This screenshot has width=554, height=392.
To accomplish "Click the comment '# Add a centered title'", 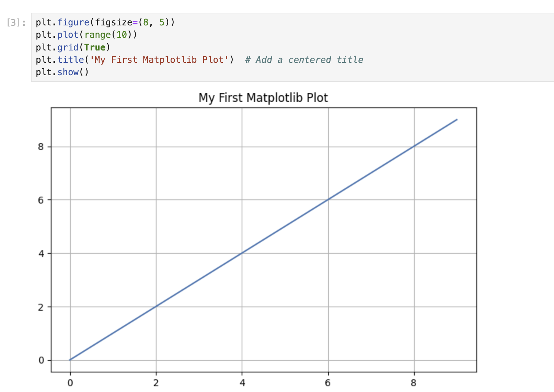I will click(x=304, y=59).
